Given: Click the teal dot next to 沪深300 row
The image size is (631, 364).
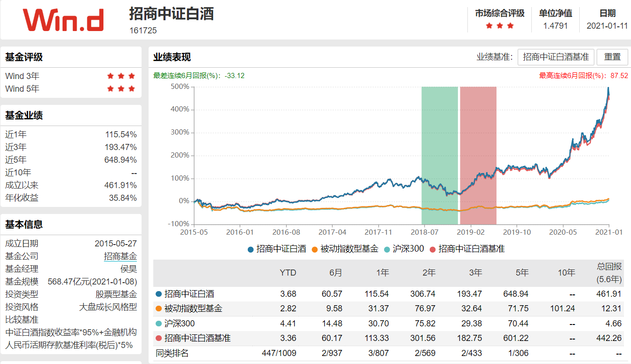Looking at the screenshot, I should click(159, 322).
